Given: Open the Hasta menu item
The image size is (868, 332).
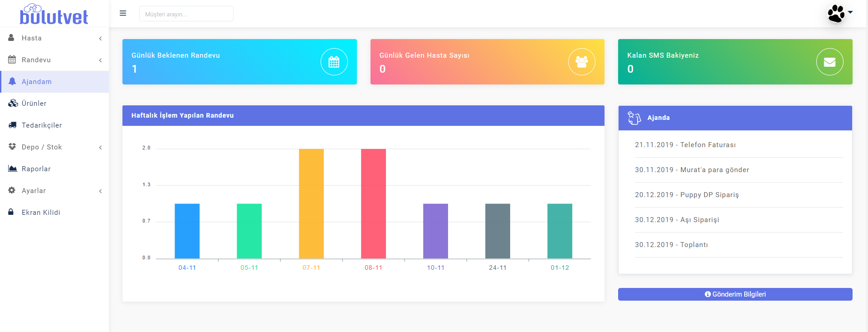Looking at the screenshot, I should 54,38.
